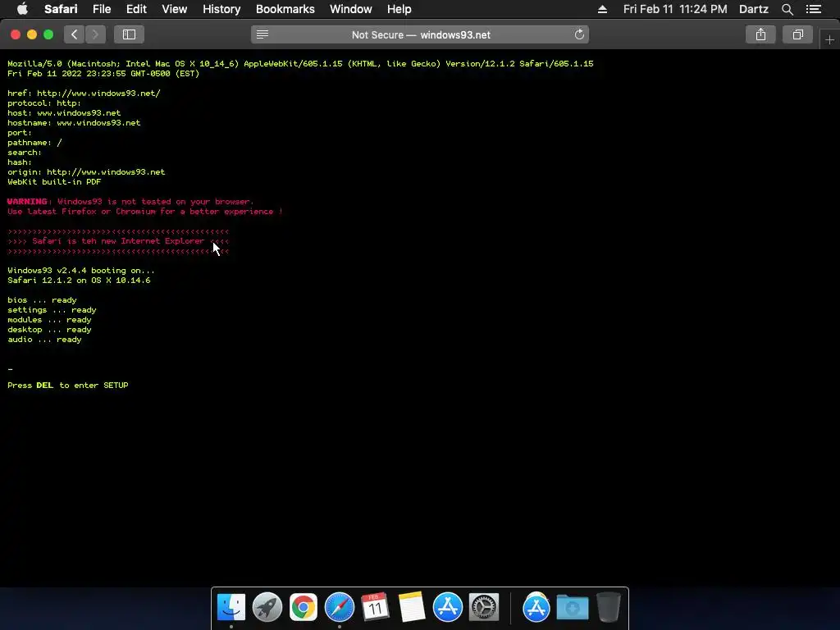Screen dimensions: 840x630
Task: Open the View menu
Action: (174, 9)
